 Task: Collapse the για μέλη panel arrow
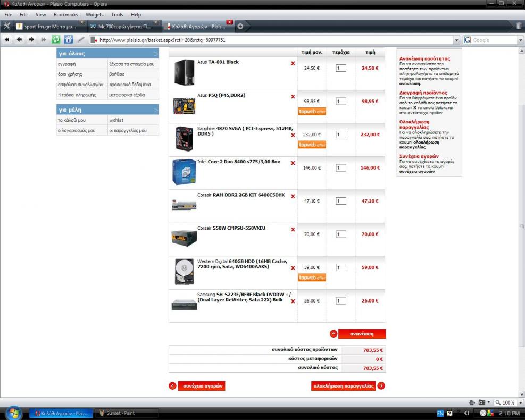pyautogui.click(x=156, y=110)
